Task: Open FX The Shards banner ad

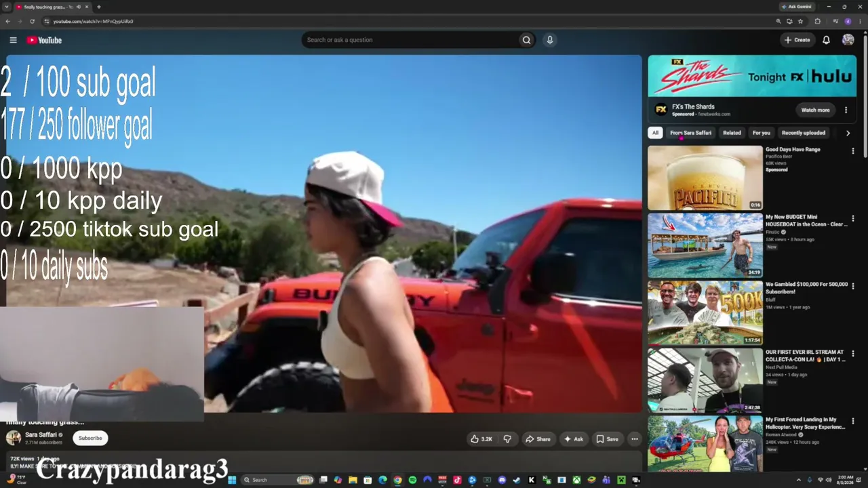Action: click(x=752, y=77)
